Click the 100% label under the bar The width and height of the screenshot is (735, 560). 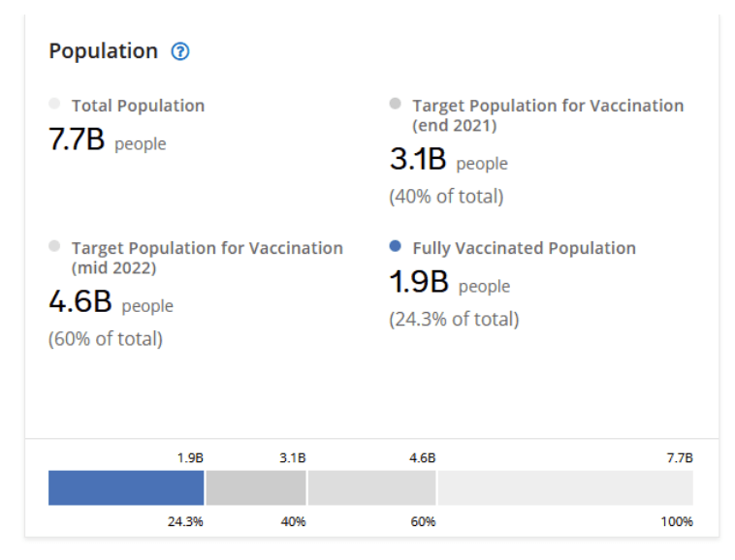[677, 522]
